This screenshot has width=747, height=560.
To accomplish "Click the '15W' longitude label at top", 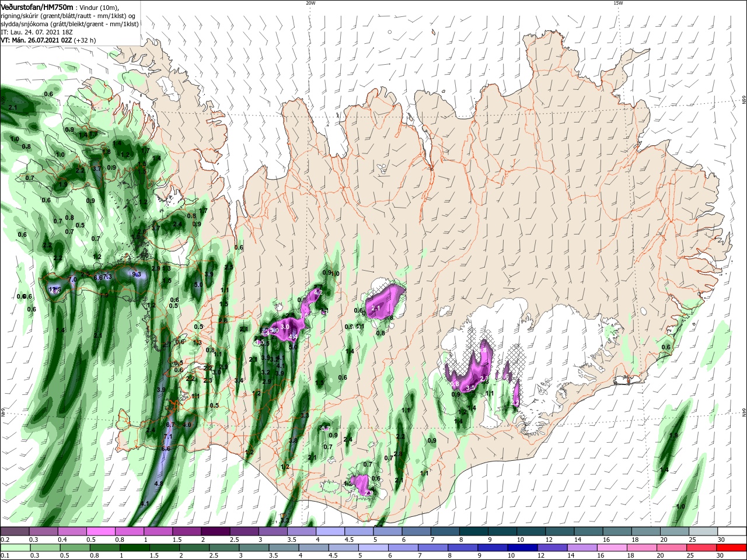I will click(x=618, y=3).
